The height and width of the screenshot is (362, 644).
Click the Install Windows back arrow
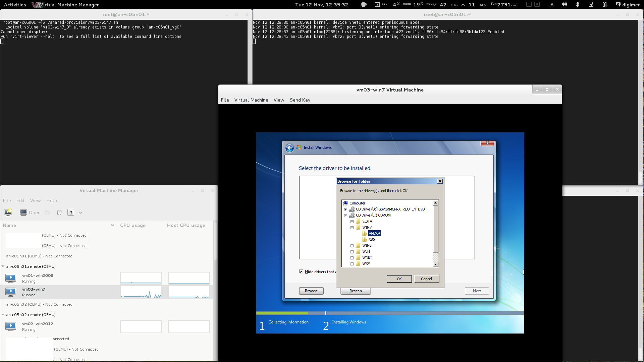click(290, 148)
